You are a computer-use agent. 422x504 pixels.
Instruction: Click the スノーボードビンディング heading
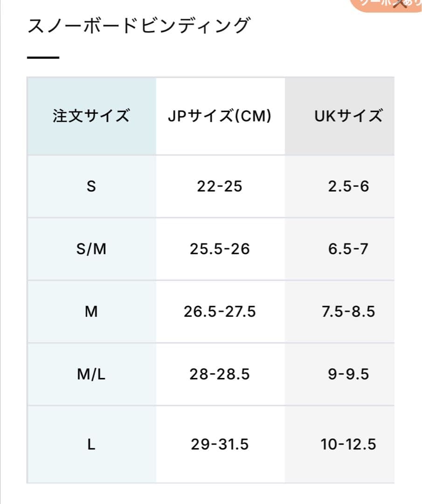(138, 26)
